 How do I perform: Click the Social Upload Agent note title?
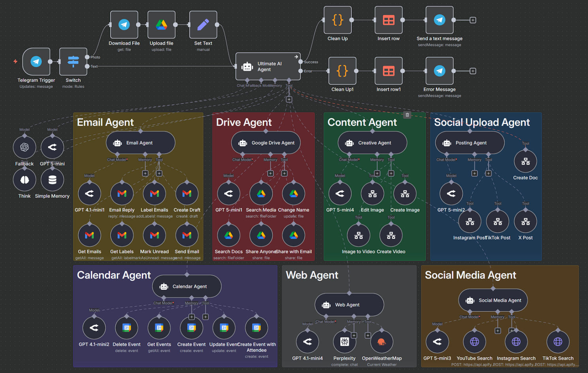tap(482, 122)
